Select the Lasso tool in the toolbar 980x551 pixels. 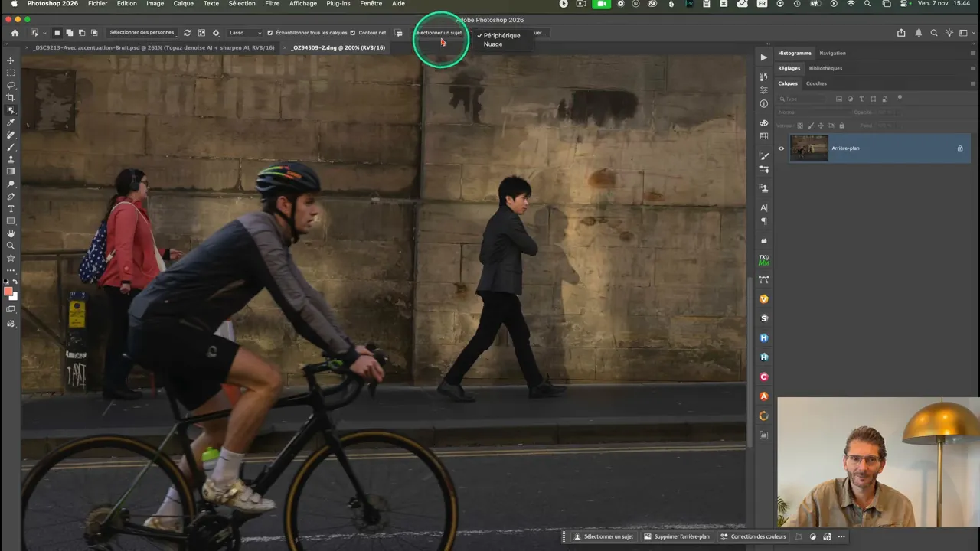[x=10, y=85]
